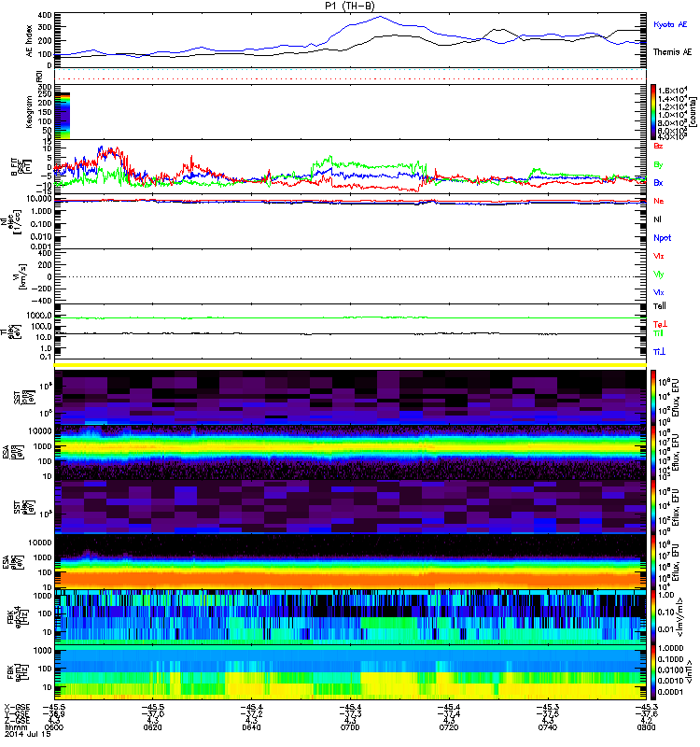
Task: Select the red Ne legend label
Action: (x=659, y=201)
